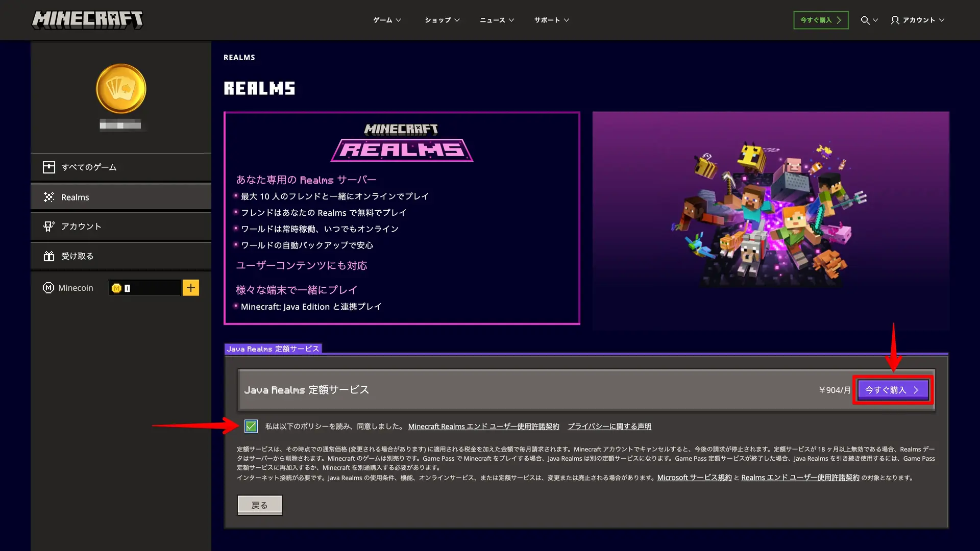Click the Minecraft logo in header

[x=87, y=20]
